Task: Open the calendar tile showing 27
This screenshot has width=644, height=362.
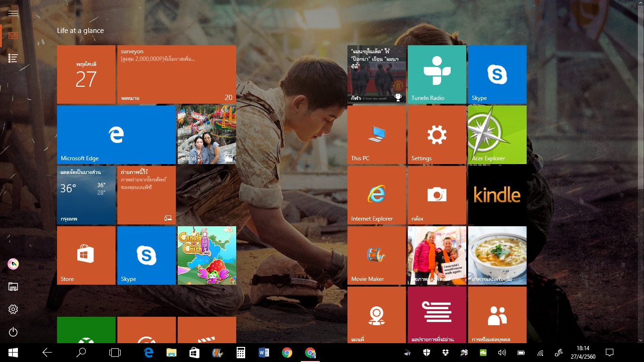Action: (86, 74)
